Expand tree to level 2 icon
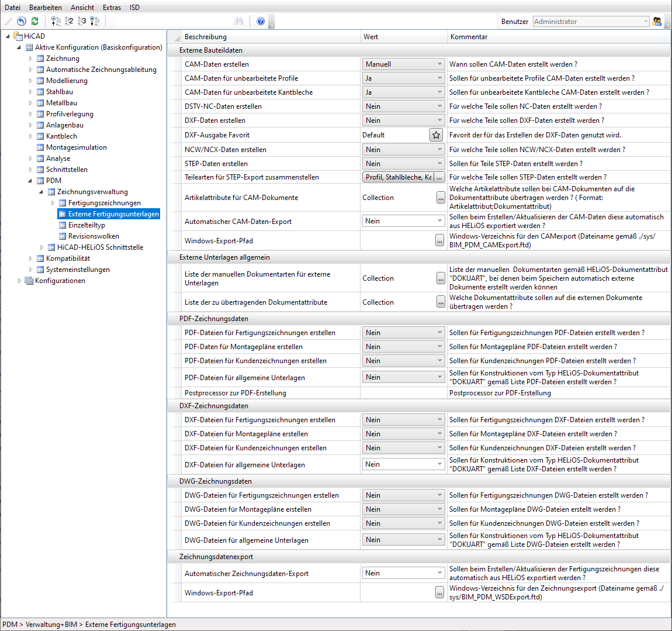The width and height of the screenshot is (672, 631). coord(69,21)
